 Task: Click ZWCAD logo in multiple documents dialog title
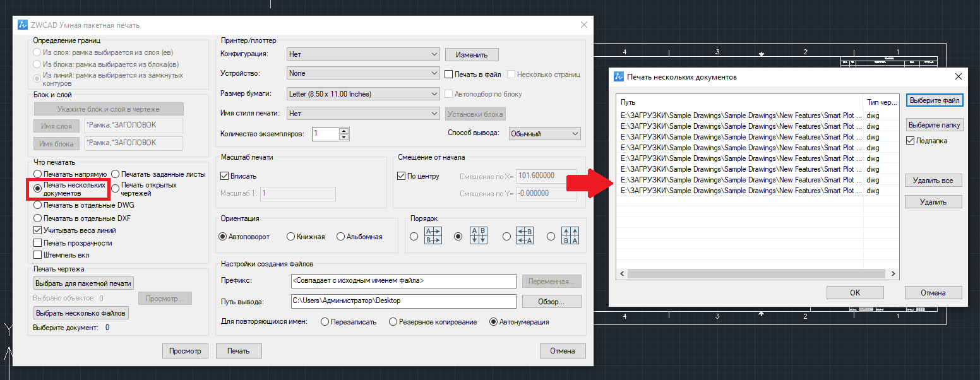tap(619, 76)
